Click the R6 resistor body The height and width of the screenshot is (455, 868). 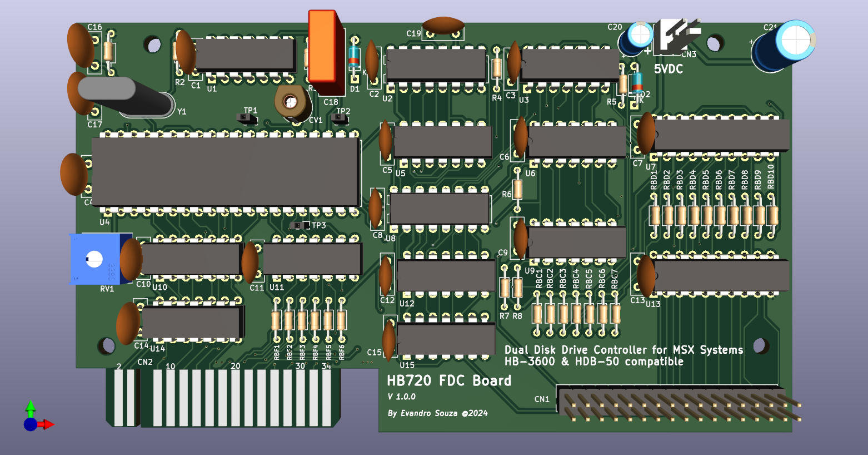coord(517,190)
